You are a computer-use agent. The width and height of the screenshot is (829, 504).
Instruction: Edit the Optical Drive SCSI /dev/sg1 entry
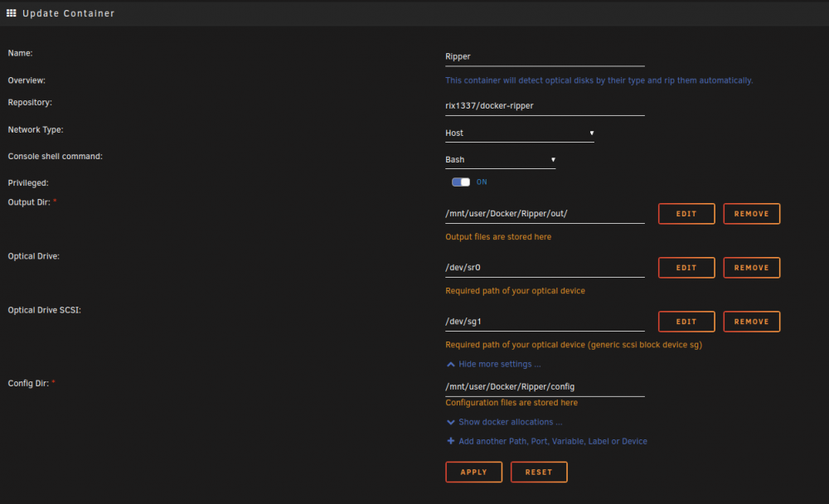[x=686, y=322]
